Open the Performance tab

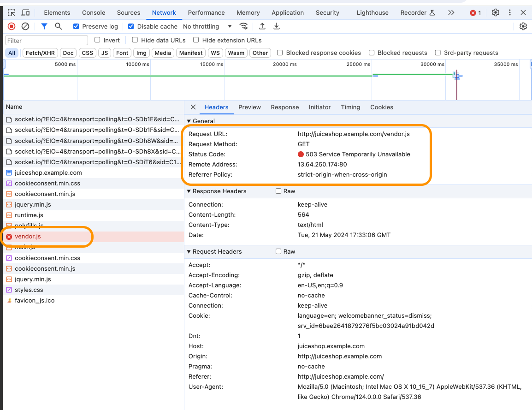pyautogui.click(x=206, y=12)
